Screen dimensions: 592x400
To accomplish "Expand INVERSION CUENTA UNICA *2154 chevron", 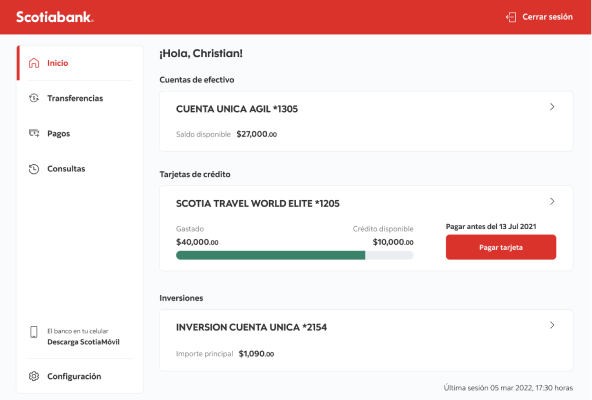I will (x=552, y=325).
